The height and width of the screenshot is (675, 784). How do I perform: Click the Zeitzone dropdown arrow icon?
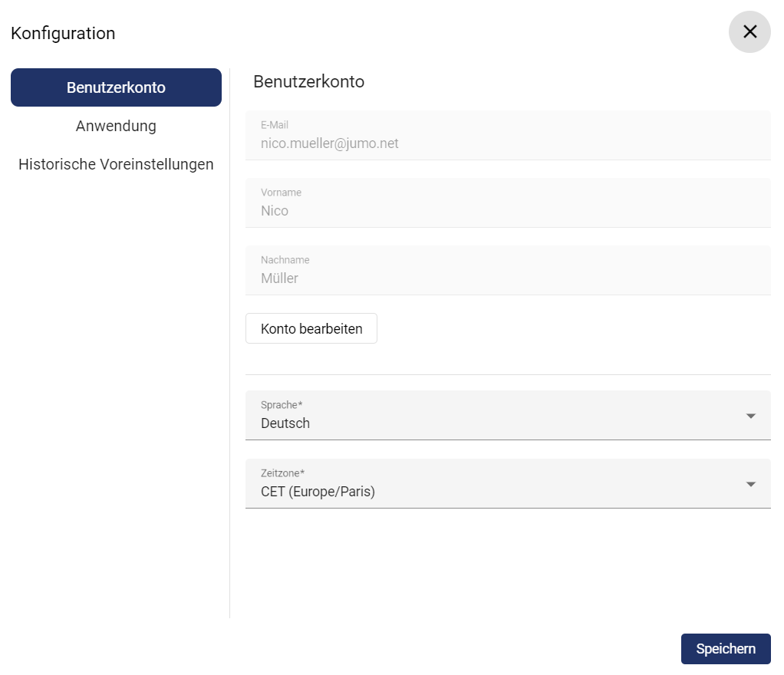tap(750, 484)
